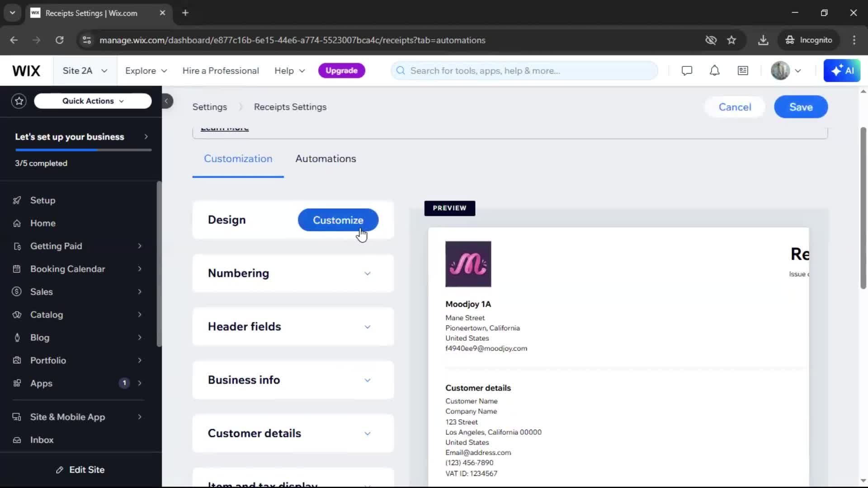Open the chat messages icon in header
Image resolution: width=868 pixels, height=488 pixels.
pos(687,70)
